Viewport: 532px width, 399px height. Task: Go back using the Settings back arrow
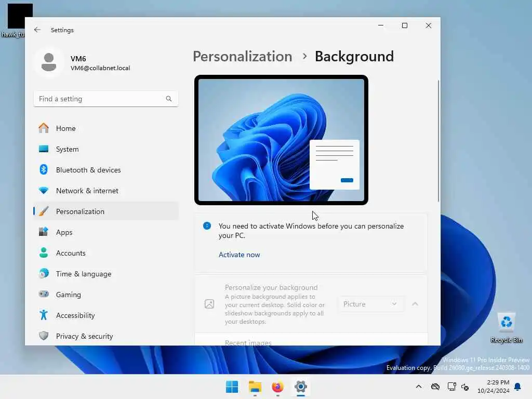(37, 30)
